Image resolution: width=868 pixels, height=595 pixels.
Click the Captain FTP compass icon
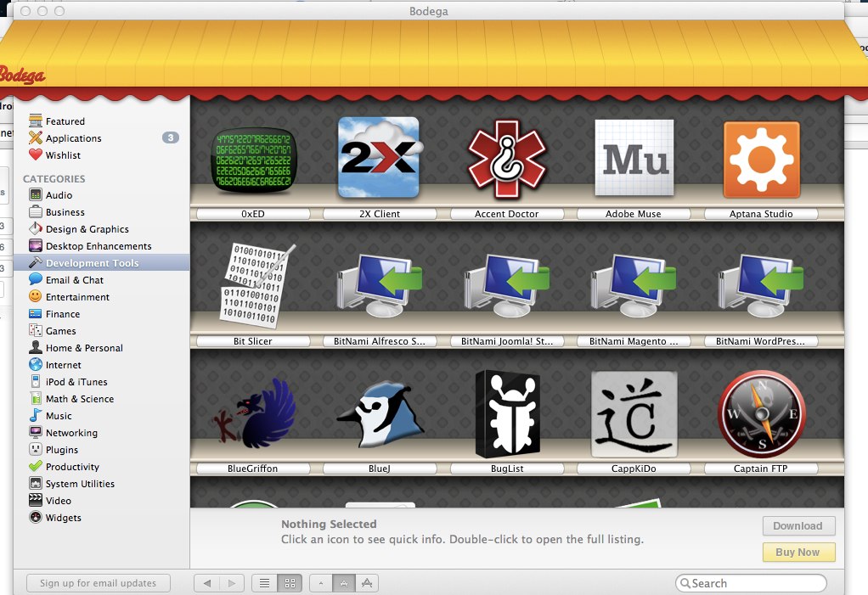[762, 414]
